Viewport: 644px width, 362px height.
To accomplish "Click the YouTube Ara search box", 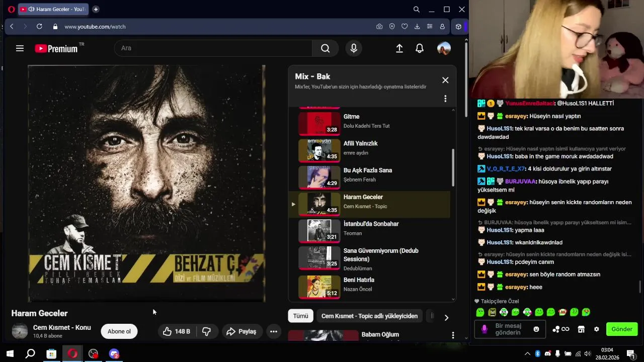I will (213, 48).
